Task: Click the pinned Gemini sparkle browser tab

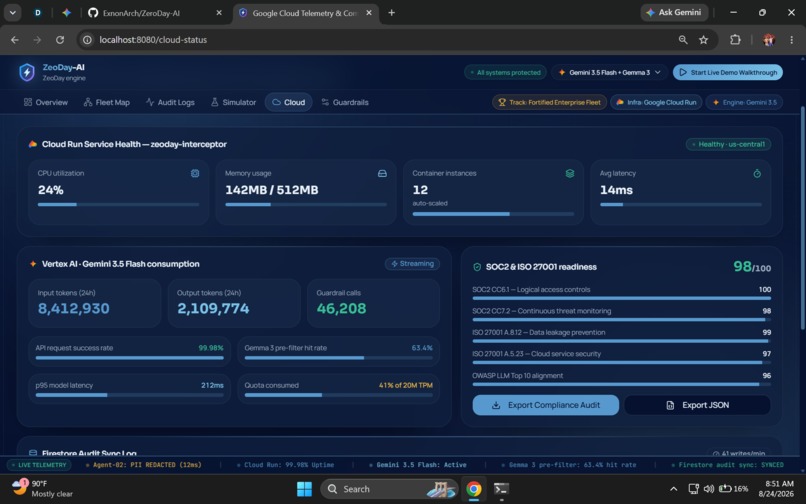Action: click(66, 13)
